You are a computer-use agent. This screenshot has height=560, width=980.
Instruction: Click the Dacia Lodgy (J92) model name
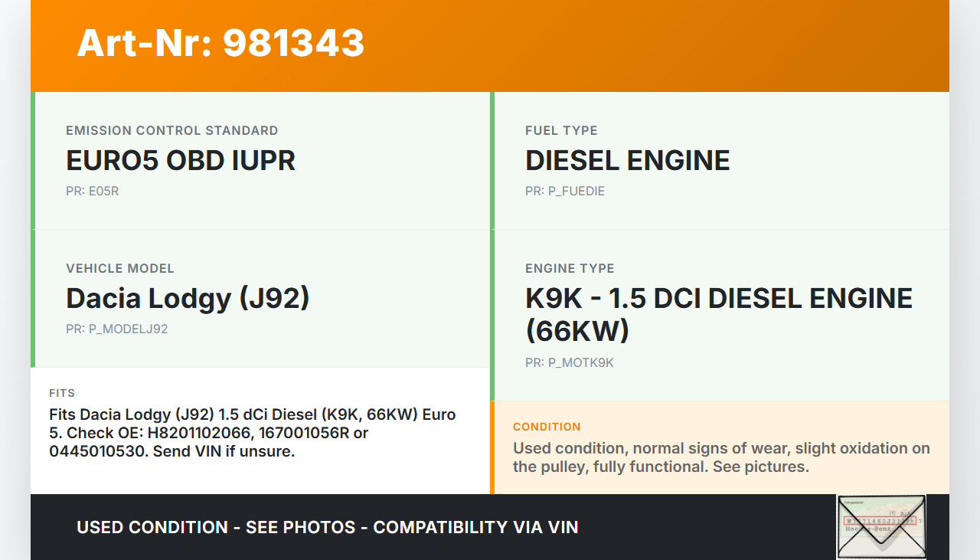(x=188, y=298)
